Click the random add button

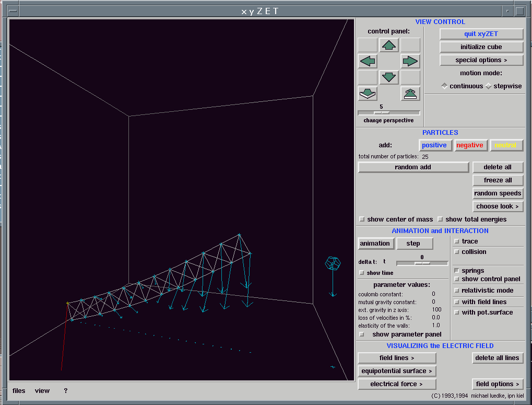coord(413,167)
